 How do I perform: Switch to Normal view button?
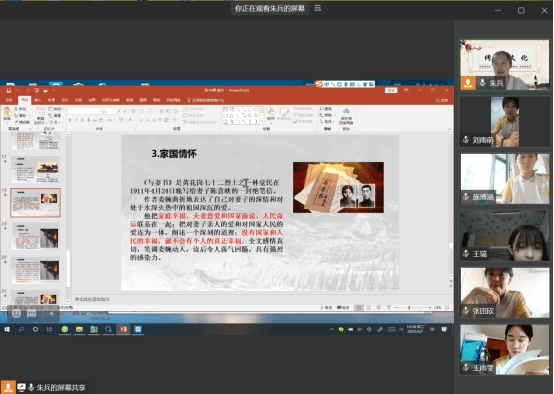point(359,308)
